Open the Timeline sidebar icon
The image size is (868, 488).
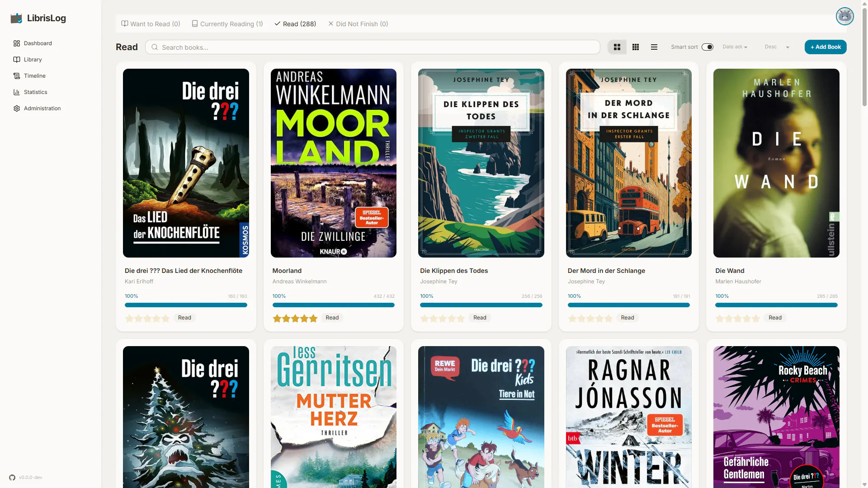17,76
